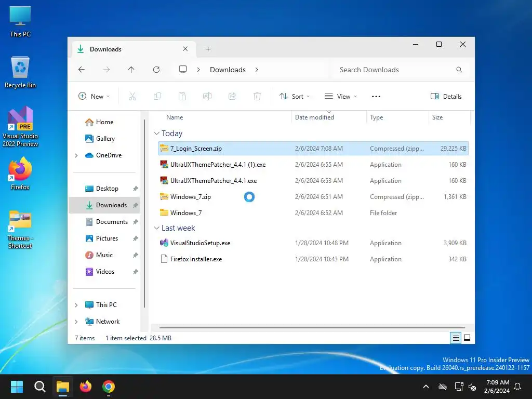Select UltraUXThemePatcher_4.4.1 (1).exe
Viewport: 532px width, 399px height.
pyautogui.click(x=313, y=165)
